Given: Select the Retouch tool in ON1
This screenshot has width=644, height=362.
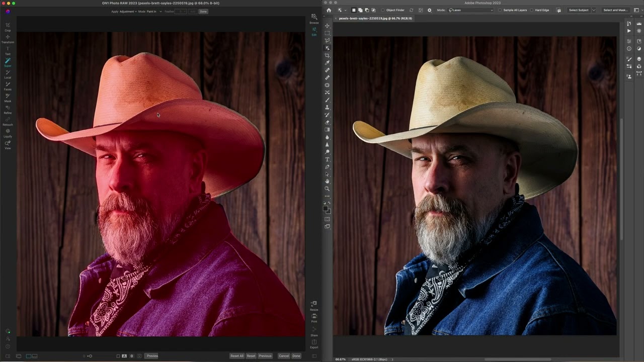Looking at the screenshot, I should 8,121.
